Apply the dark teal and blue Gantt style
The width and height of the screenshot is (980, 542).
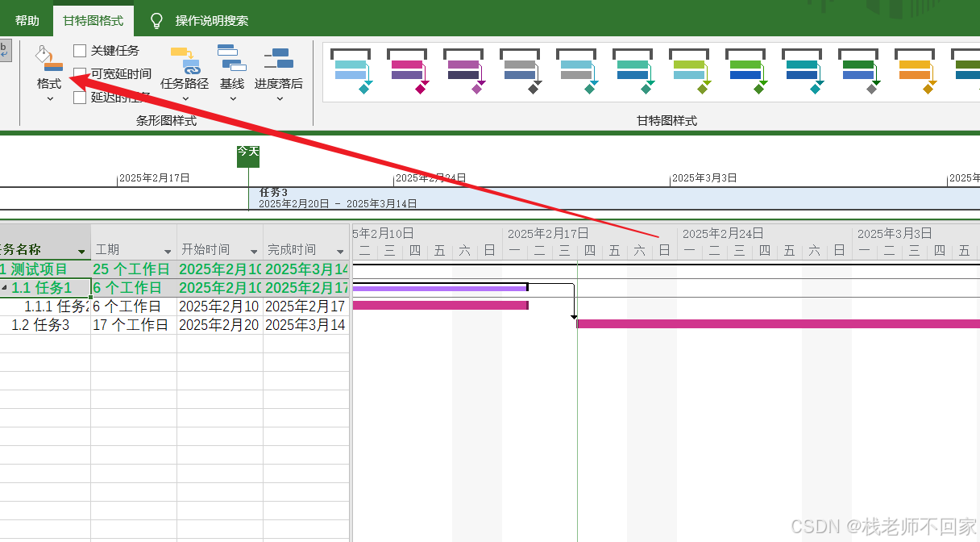[801, 70]
